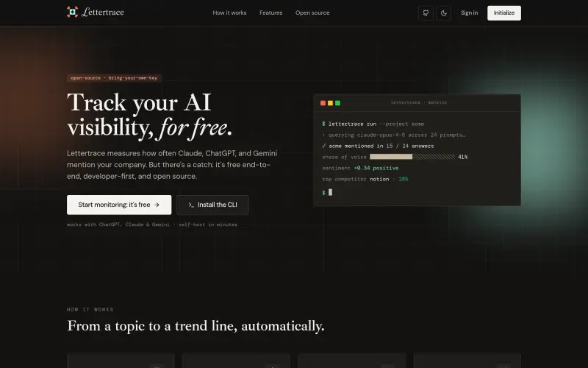Open the GitHub repository icon button
Viewport: 588px width, 368px height.
pyautogui.click(x=426, y=13)
